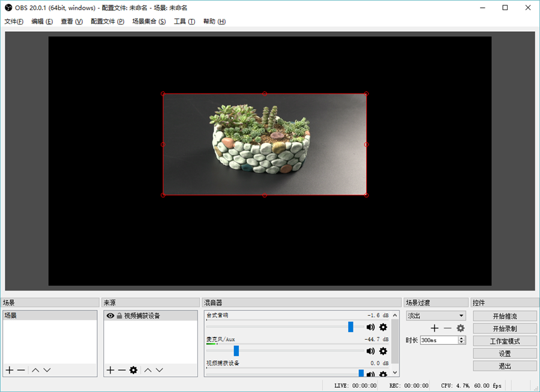Screen dimensions: 540x392
Task: Mute the 麦克风/Aux speaker icon
Action: tap(370, 351)
